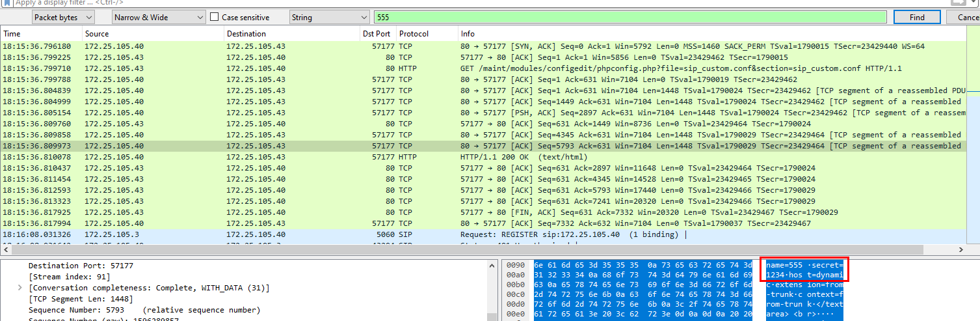Select the packet with Seq=5793 Ack=631
980x321 pixels.
click(x=483, y=146)
